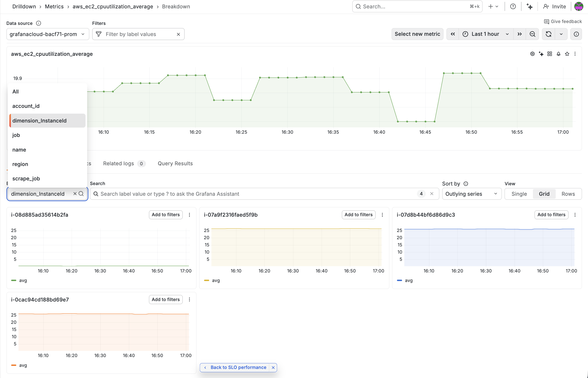Click the Data source info icon
This screenshot has width=588, height=378.
tap(39, 23)
